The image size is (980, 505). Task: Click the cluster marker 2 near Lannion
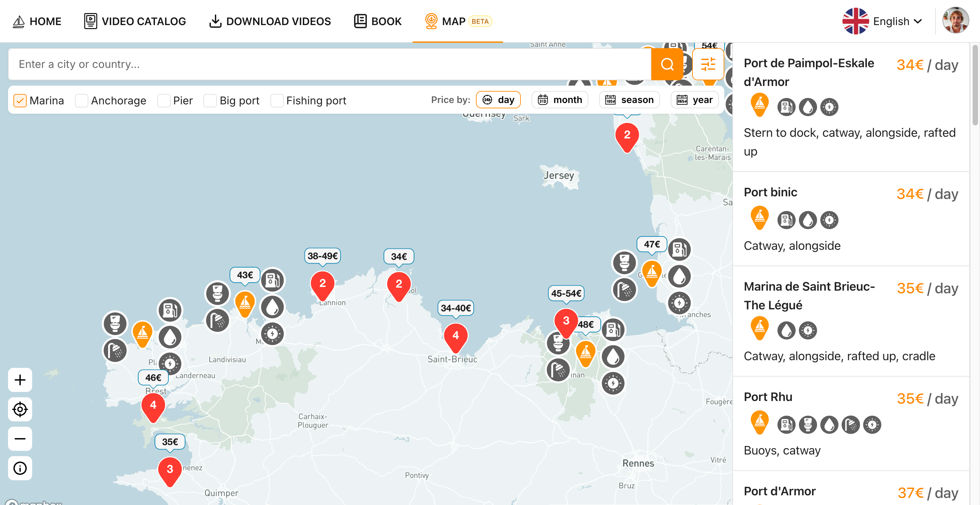click(x=322, y=285)
